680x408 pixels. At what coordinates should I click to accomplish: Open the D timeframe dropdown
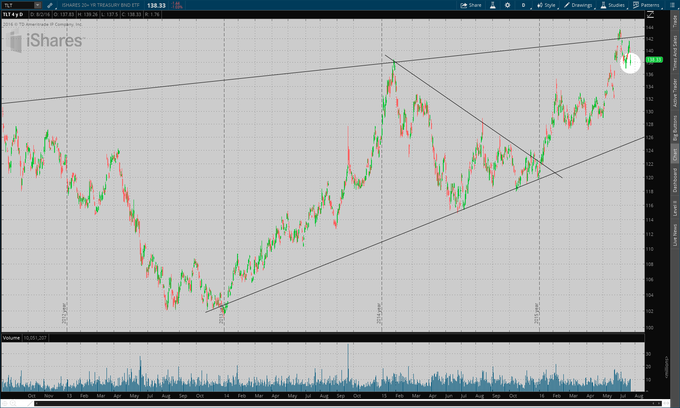coord(524,5)
